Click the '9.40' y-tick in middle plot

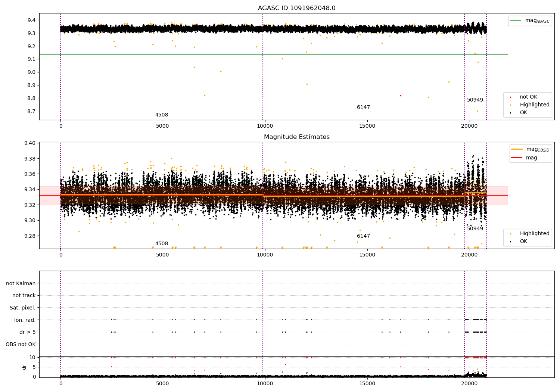click(30, 143)
